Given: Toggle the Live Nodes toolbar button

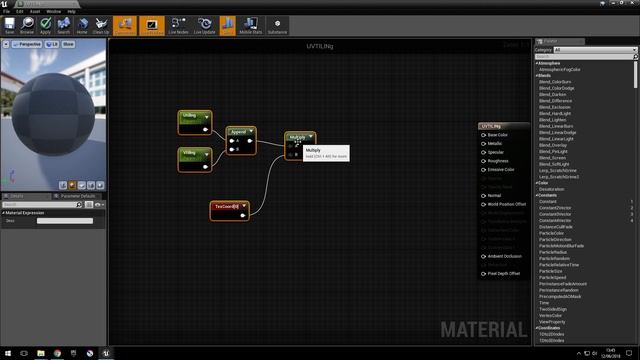Looking at the screenshot, I should (x=178, y=26).
